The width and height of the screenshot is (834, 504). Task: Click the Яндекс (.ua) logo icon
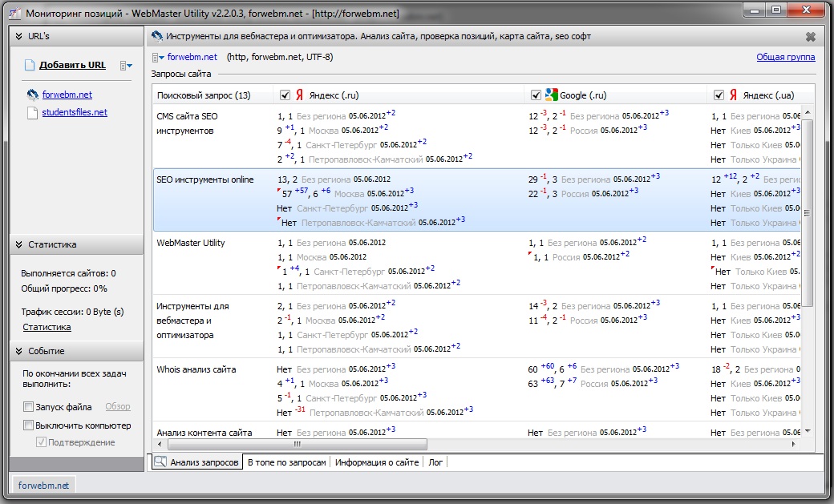point(733,95)
